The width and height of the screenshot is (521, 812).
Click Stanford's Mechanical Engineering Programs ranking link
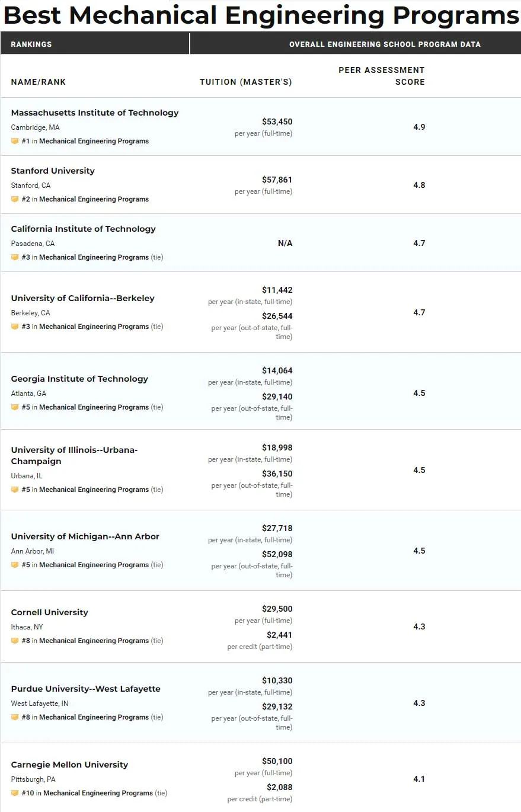(94, 199)
